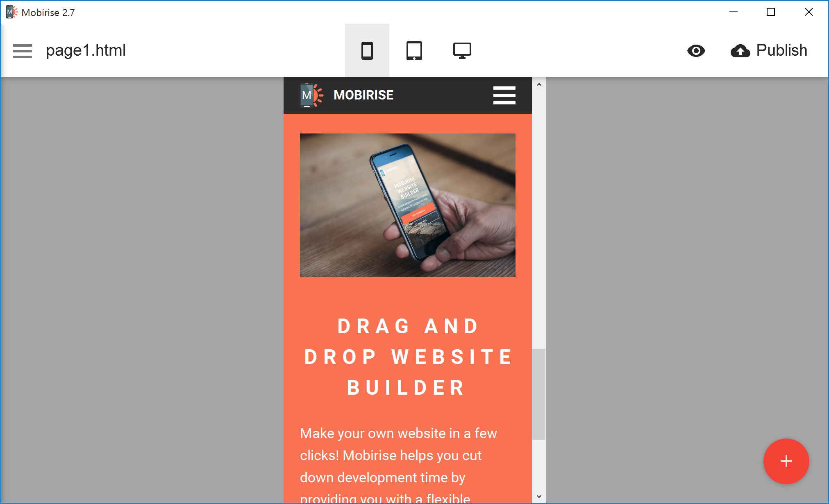
Task: Click the Publish button
Action: (x=769, y=50)
